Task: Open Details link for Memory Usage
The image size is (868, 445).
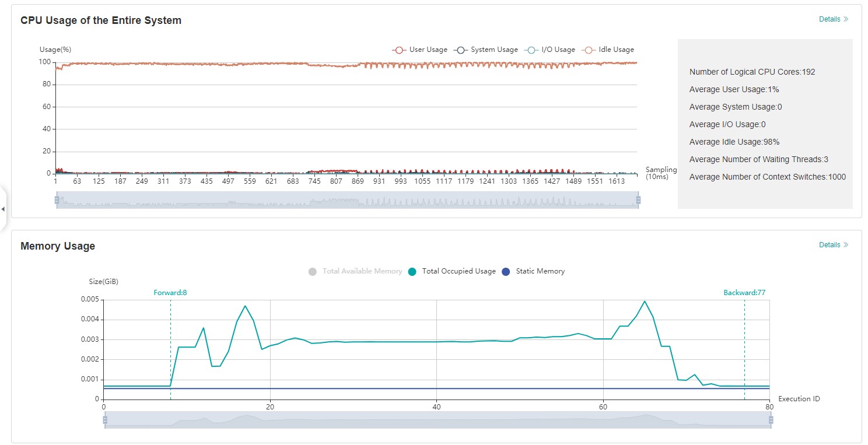Action: pos(833,245)
